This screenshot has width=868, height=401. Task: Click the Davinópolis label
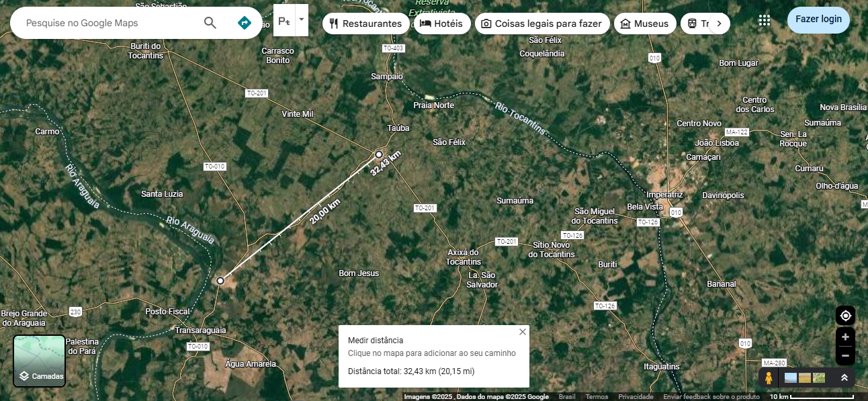(723, 195)
